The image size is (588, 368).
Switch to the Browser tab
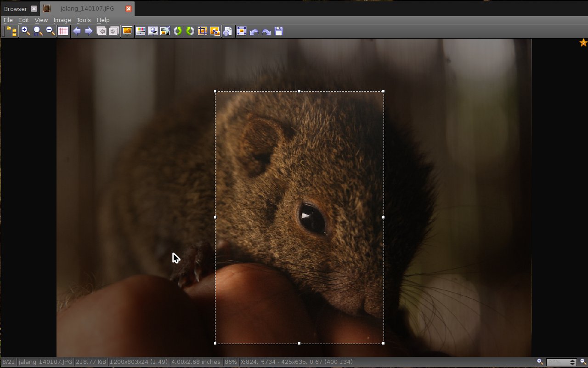click(16, 9)
